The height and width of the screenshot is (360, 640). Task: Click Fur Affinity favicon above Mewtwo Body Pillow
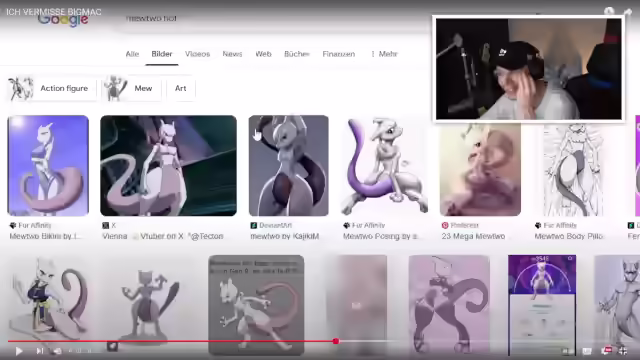click(538, 225)
